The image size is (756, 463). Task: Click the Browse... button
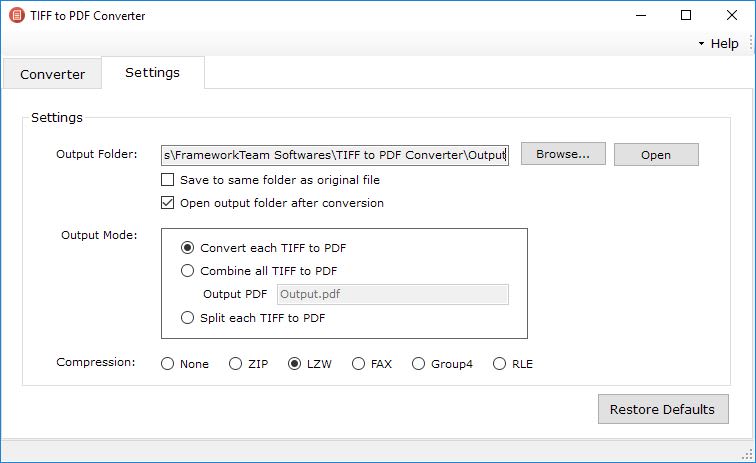pos(562,154)
